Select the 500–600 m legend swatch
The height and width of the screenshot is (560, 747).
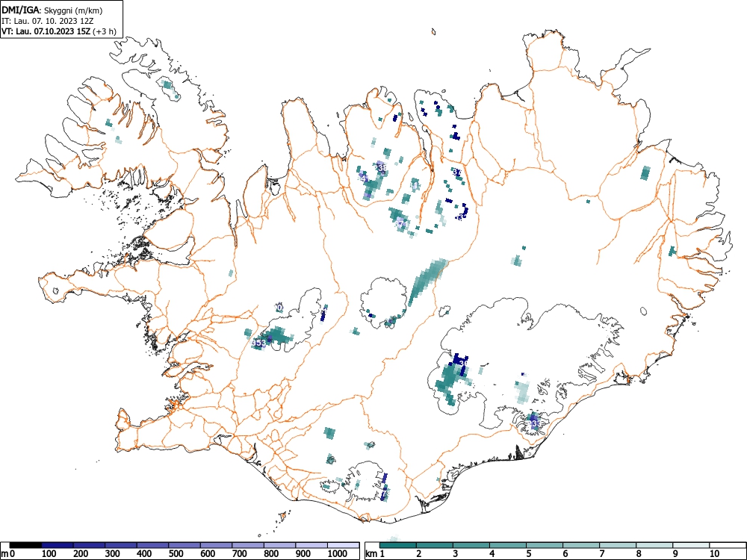(x=185, y=545)
